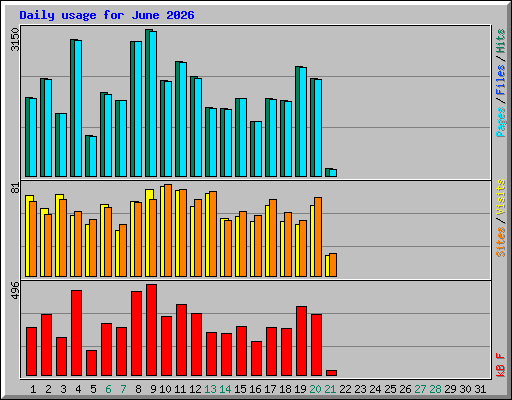The image size is (512, 400).
Task: Click day label 5 on the x-axis
Action: tap(93, 389)
